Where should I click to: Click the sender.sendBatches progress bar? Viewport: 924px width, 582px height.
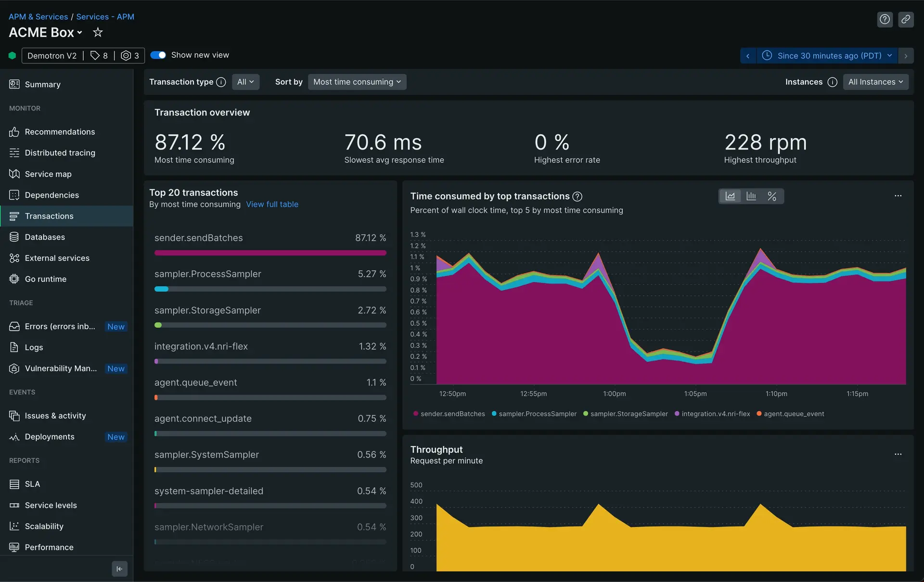[x=270, y=253]
